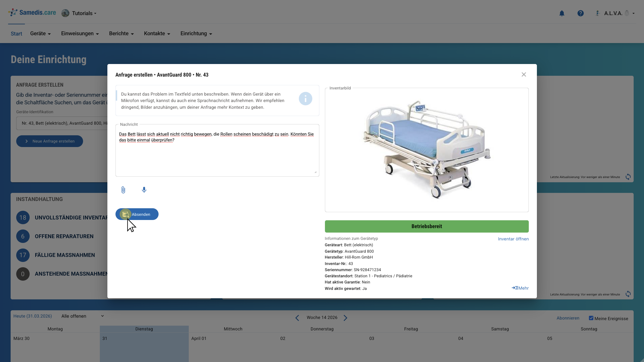The height and width of the screenshot is (362, 644).
Task: Select April 01 calendar day
Action: [233, 347]
